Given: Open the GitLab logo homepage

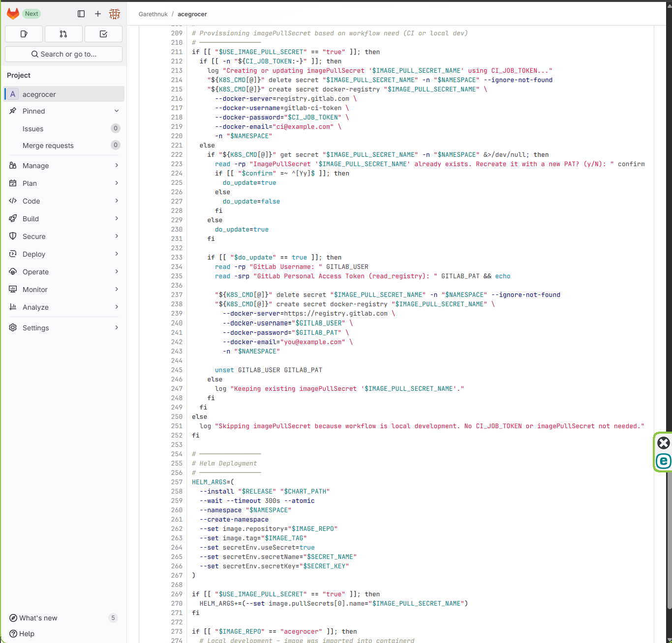Looking at the screenshot, I should coord(13,14).
